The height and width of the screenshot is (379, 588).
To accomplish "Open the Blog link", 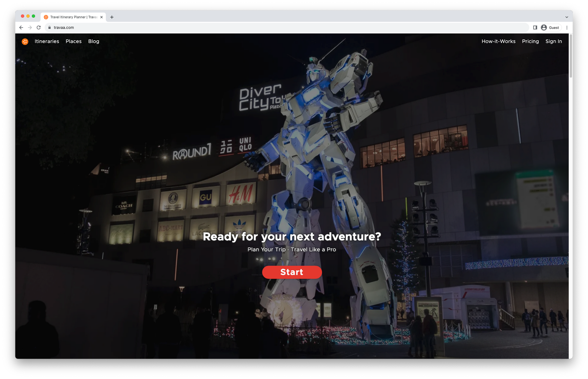I will coord(94,41).
